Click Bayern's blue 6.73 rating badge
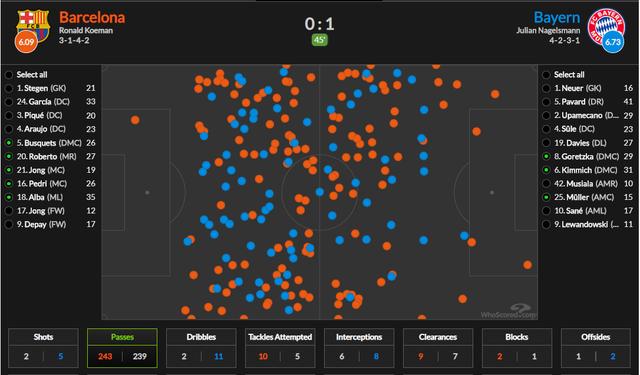The width and height of the screenshot is (640, 375). pyautogui.click(x=613, y=42)
